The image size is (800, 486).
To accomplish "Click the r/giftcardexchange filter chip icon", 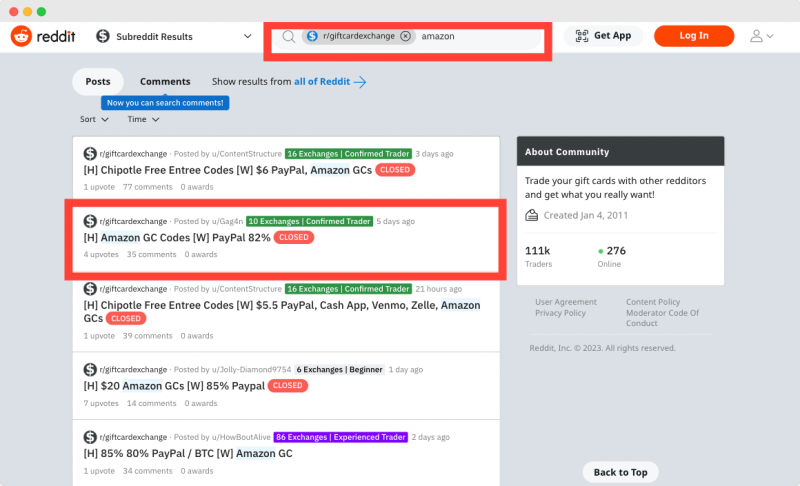I will coord(312,36).
